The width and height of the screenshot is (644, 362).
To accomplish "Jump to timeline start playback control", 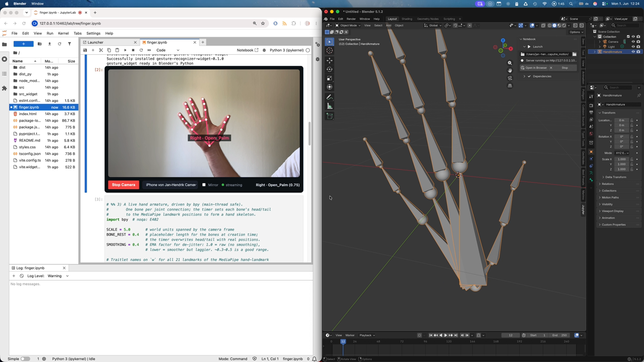I will [431, 335].
